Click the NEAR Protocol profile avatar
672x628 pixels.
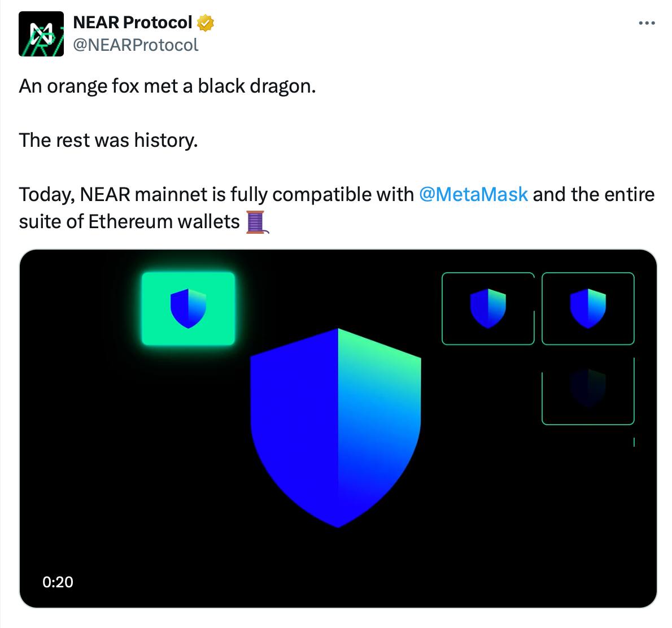pyautogui.click(x=41, y=34)
